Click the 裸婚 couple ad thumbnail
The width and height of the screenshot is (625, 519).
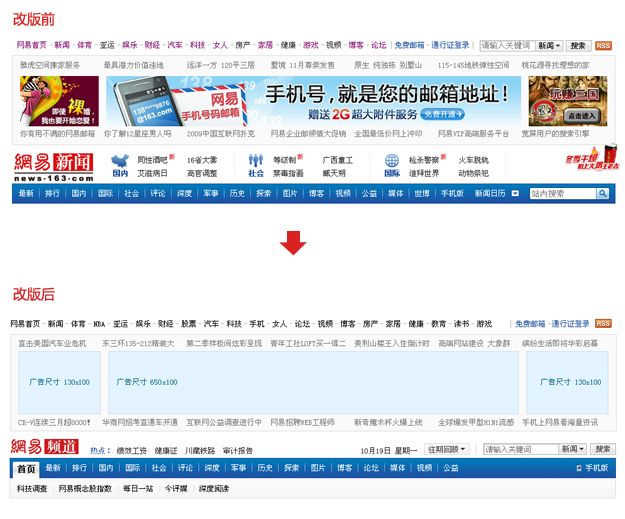coord(59,101)
